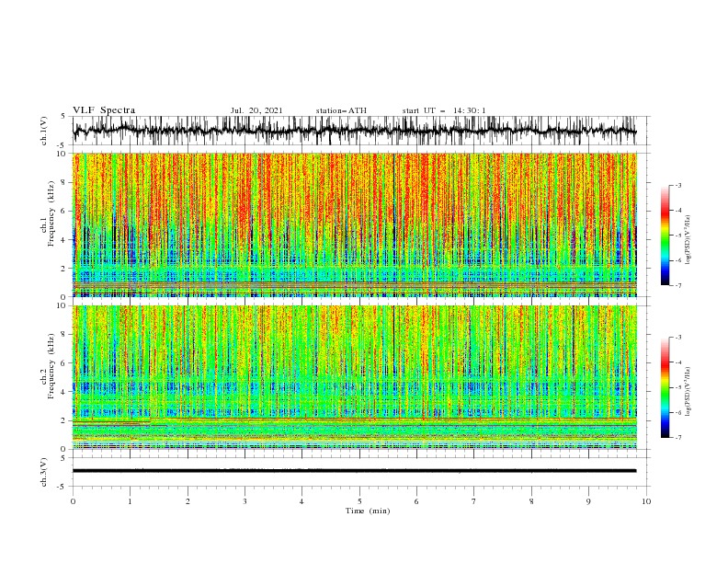Click the ch.1 waveform trace plot
The image size is (728, 563).
tap(354, 131)
